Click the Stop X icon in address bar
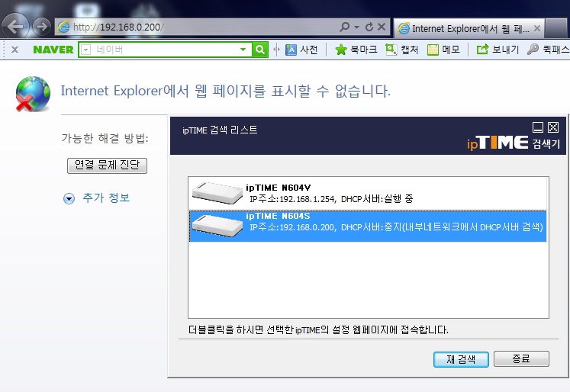 click(382, 27)
